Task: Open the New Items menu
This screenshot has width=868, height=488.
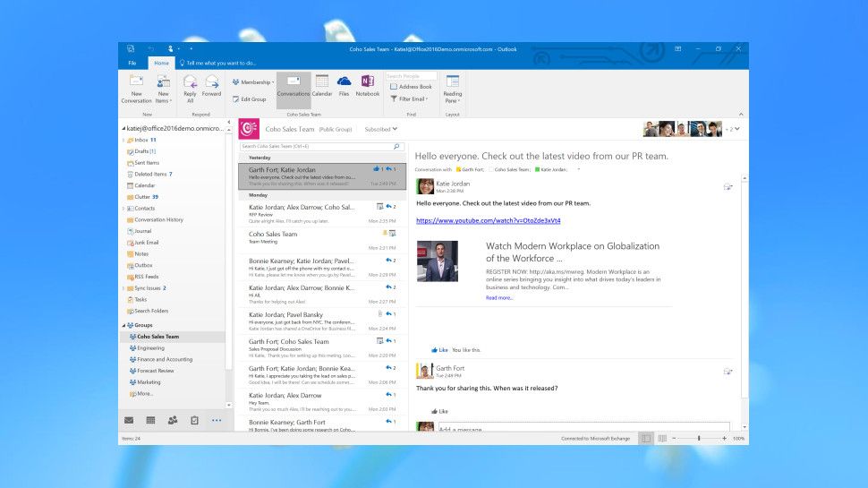Action: click(x=163, y=89)
